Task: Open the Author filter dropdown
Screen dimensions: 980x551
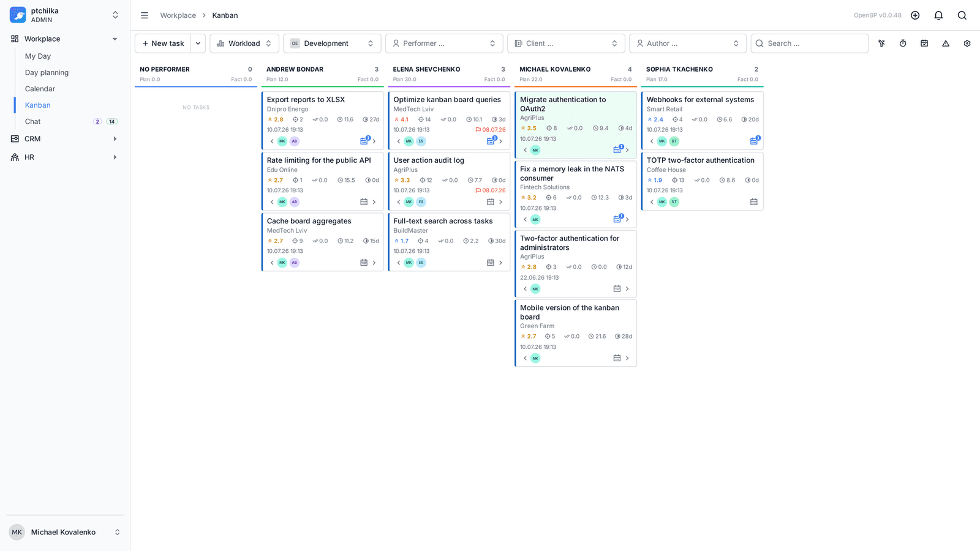Action: click(688, 43)
